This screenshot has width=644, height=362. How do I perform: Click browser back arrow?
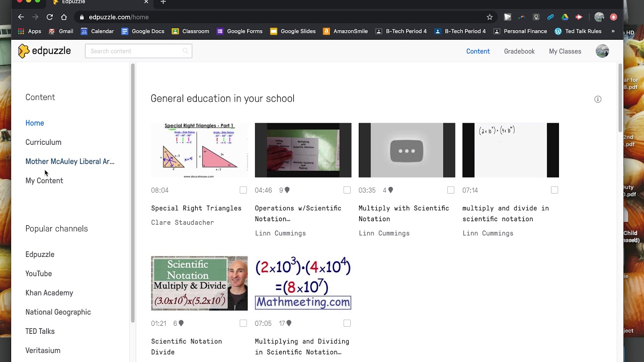(21, 17)
